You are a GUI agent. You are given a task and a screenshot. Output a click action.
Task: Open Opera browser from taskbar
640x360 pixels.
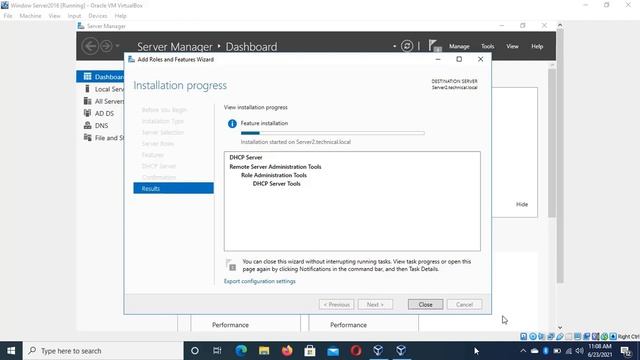click(356, 351)
